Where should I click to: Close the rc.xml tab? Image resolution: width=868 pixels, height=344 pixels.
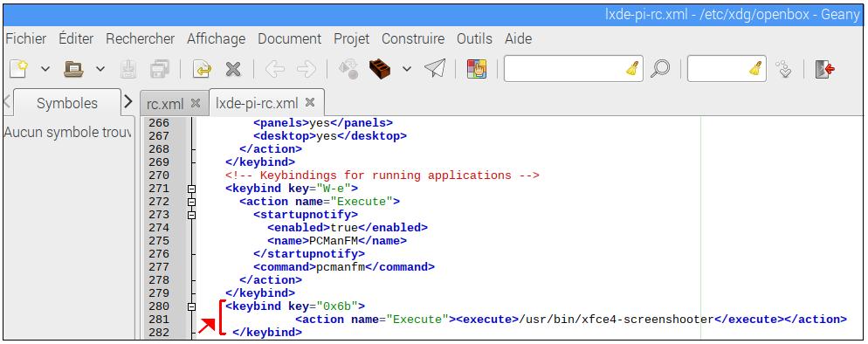[195, 103]
